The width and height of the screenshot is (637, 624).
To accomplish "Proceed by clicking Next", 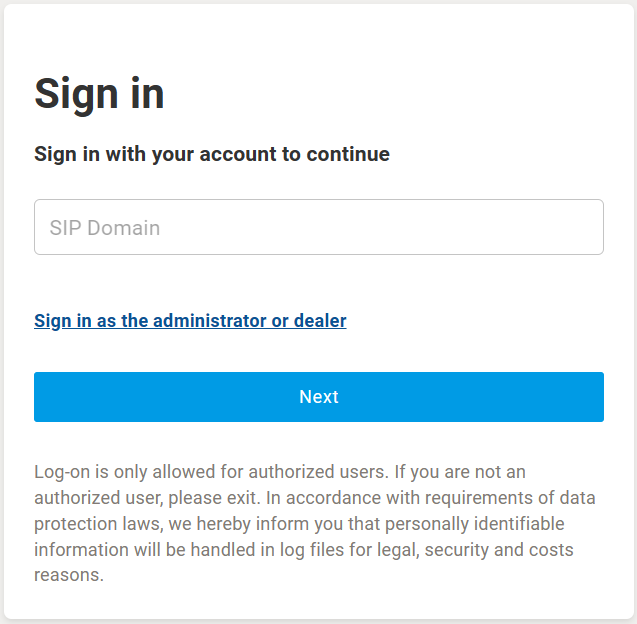I will click(x=318, y=397).
